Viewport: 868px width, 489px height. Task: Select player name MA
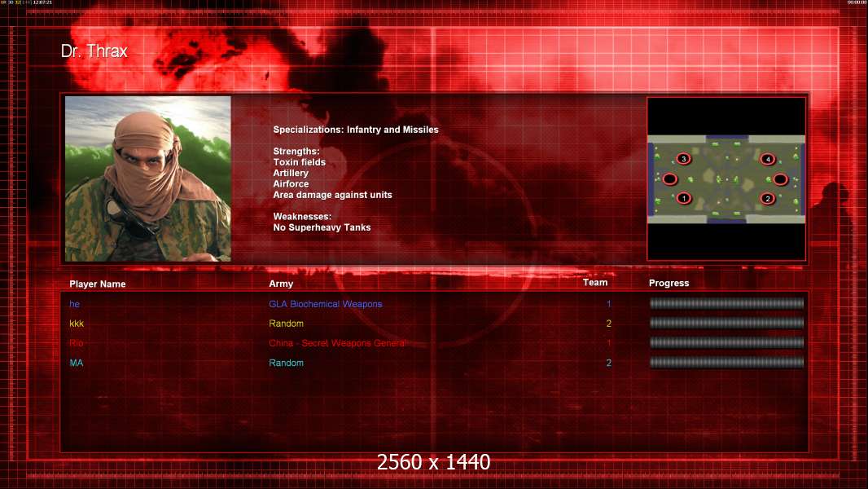coord(77,363)
